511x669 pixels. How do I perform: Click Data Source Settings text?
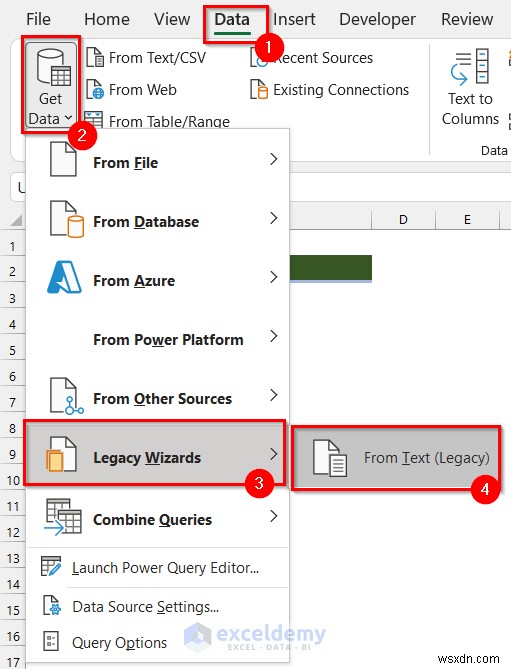[145, 606]
